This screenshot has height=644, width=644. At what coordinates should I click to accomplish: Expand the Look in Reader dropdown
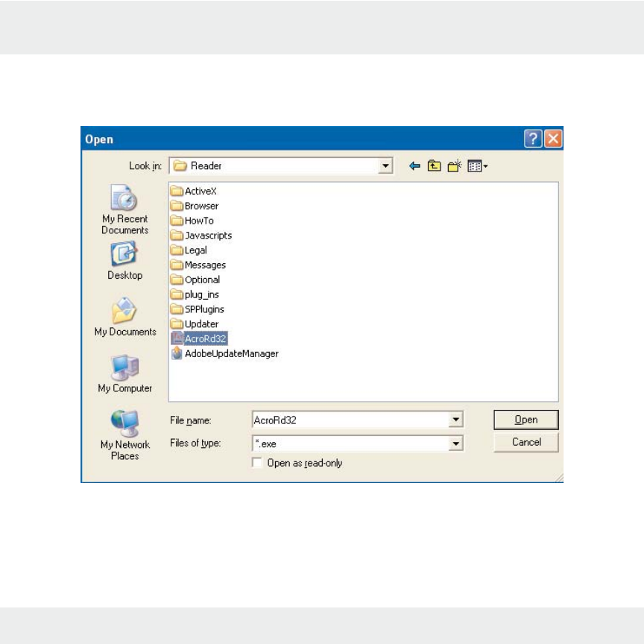click(x=385, y=166)
